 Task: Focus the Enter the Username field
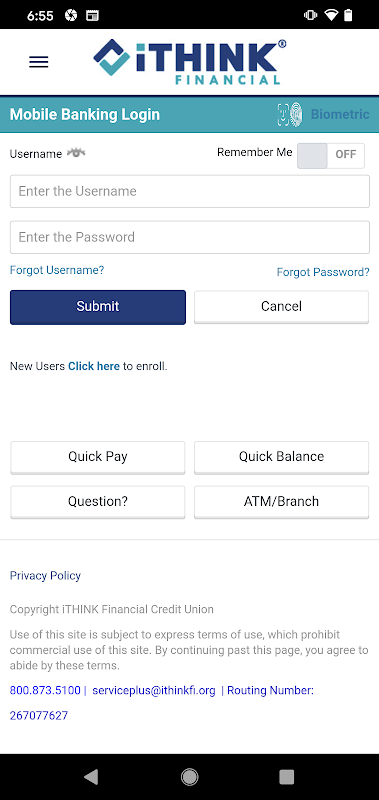(x=190, y=191)
